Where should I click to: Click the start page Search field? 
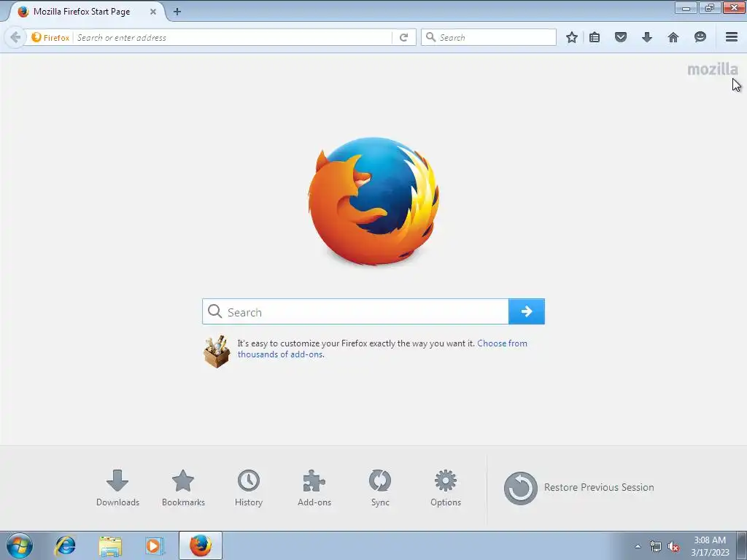[x=355, y=311]
